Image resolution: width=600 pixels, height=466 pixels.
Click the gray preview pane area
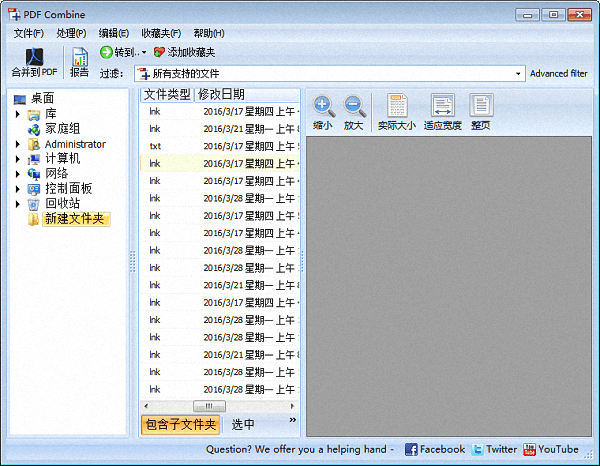449,286
